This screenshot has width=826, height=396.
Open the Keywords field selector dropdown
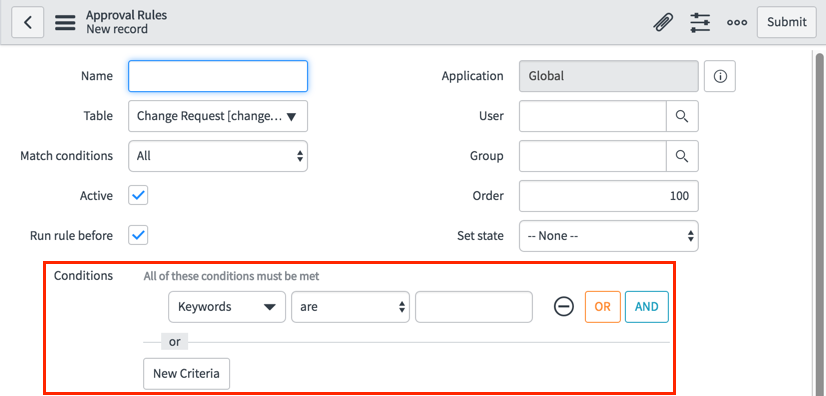(227, 306)
